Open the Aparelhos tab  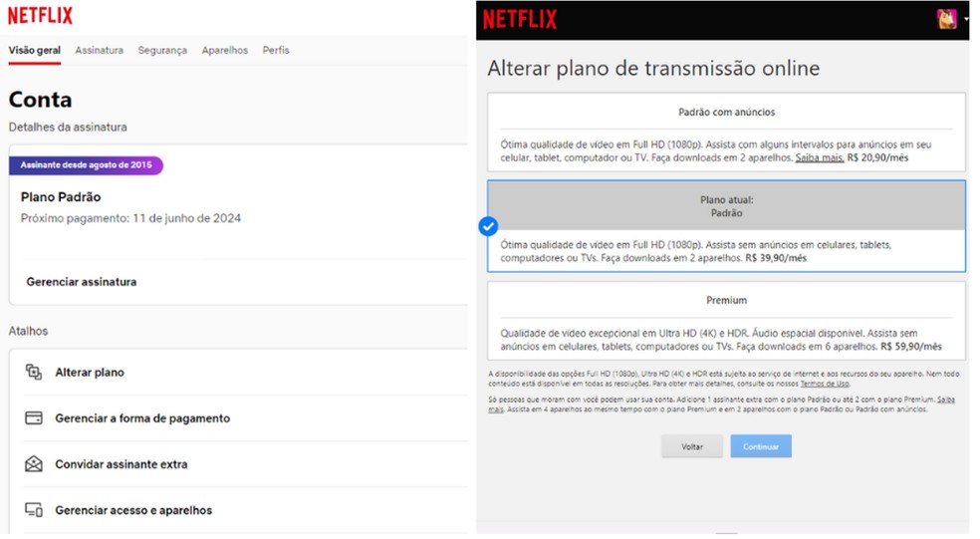pos(225,50)
